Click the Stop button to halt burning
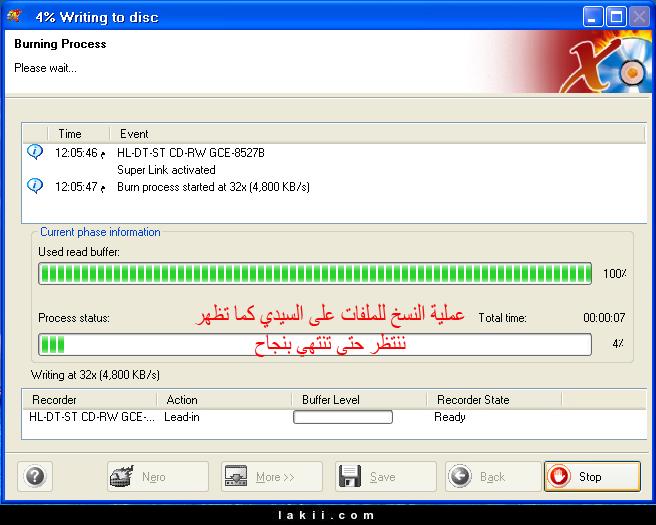The width and height of the screenshot is (656, 525). pyautogui.click(x=592, y=476)
